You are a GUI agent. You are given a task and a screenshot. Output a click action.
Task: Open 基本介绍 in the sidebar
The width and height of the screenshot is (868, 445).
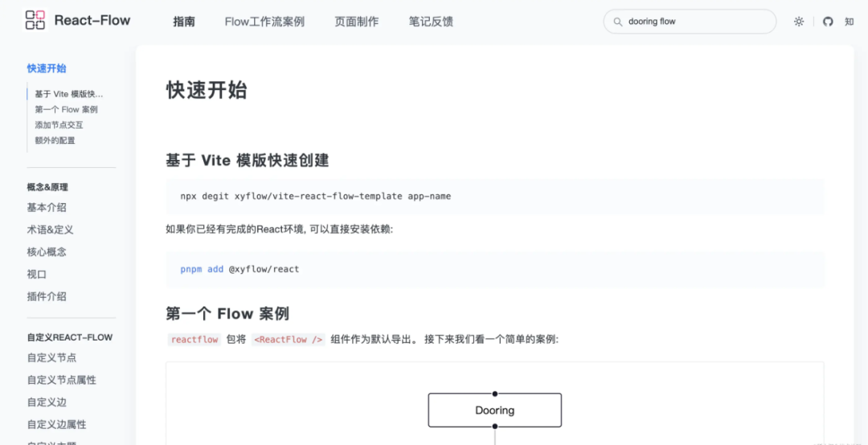click(47, 207)
